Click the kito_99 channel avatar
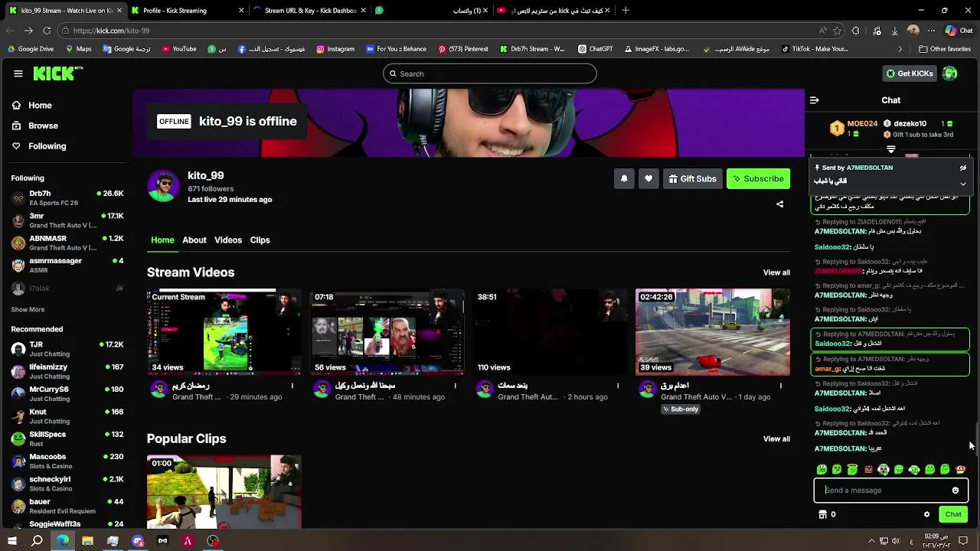 click(x=163, y=186)
